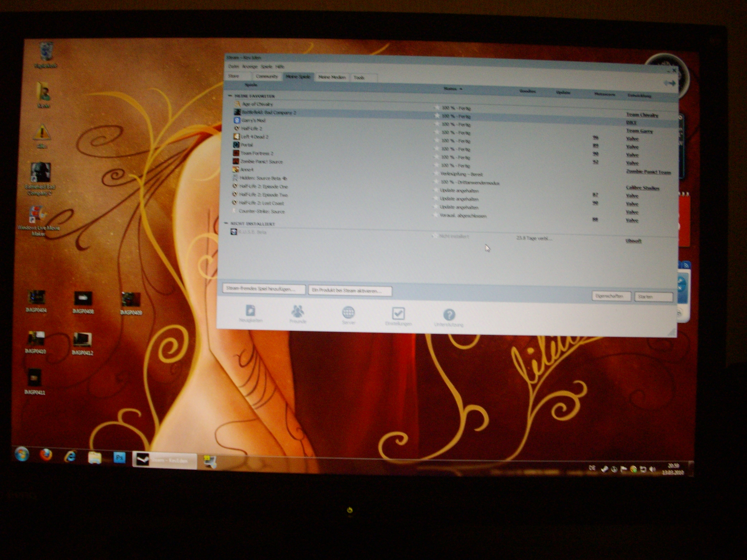Collapse the MEINE FAVORITEN group
747x560 pixels.
click(230, 96)
